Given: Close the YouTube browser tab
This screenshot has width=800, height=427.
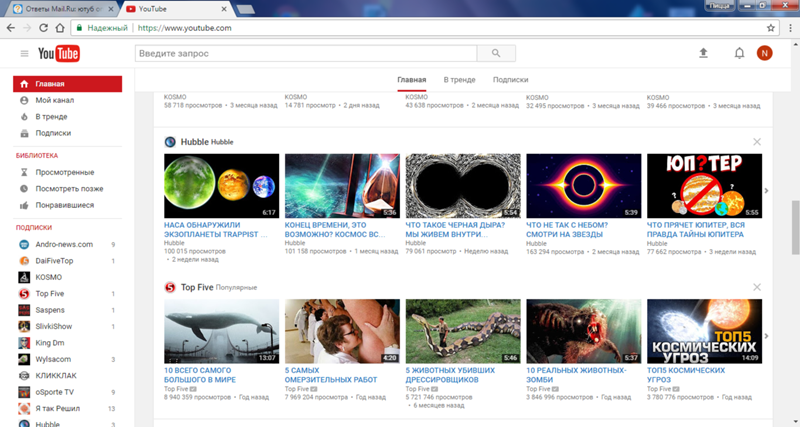Looking at the screenshot, I should [x=224, y=9].
